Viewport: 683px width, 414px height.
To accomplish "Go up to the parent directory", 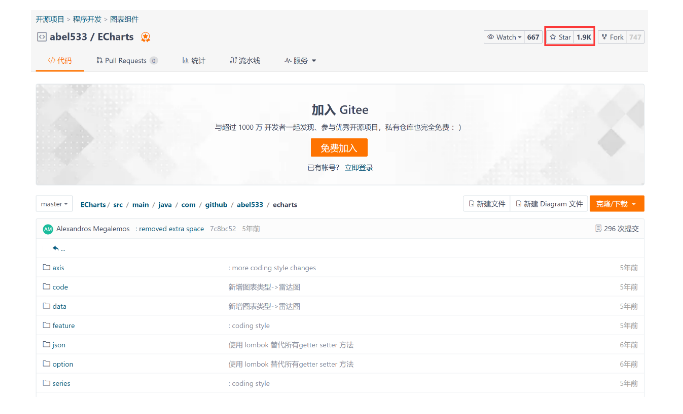I will (58, 248).
